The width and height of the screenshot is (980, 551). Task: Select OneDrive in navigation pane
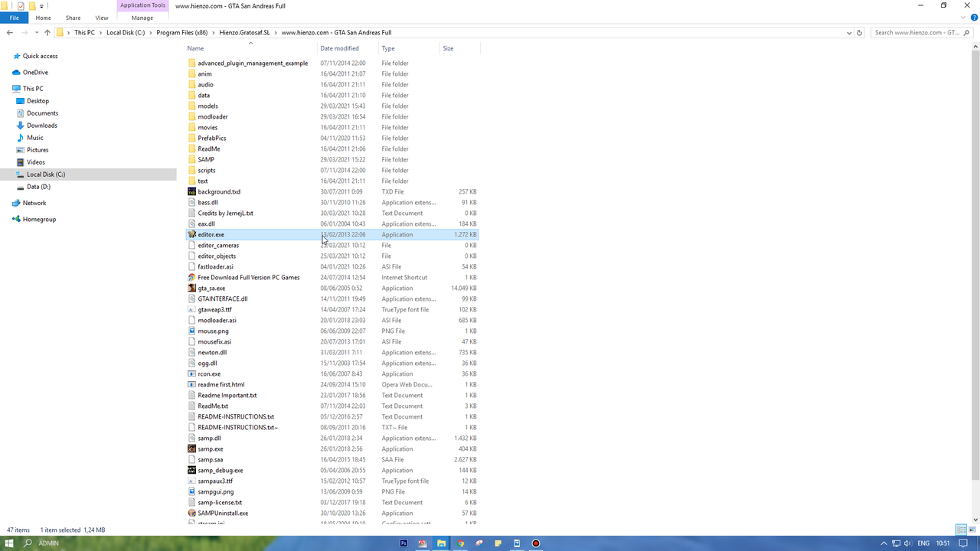click(35, 73)
